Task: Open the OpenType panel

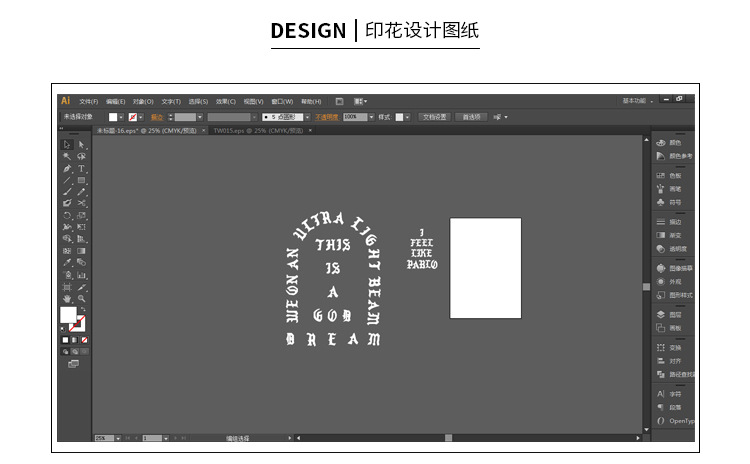Action: coord(675,421)
